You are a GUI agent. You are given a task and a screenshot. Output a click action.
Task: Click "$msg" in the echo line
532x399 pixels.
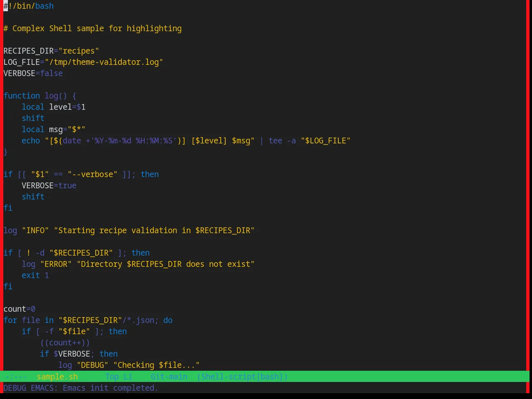pos(241,141)
